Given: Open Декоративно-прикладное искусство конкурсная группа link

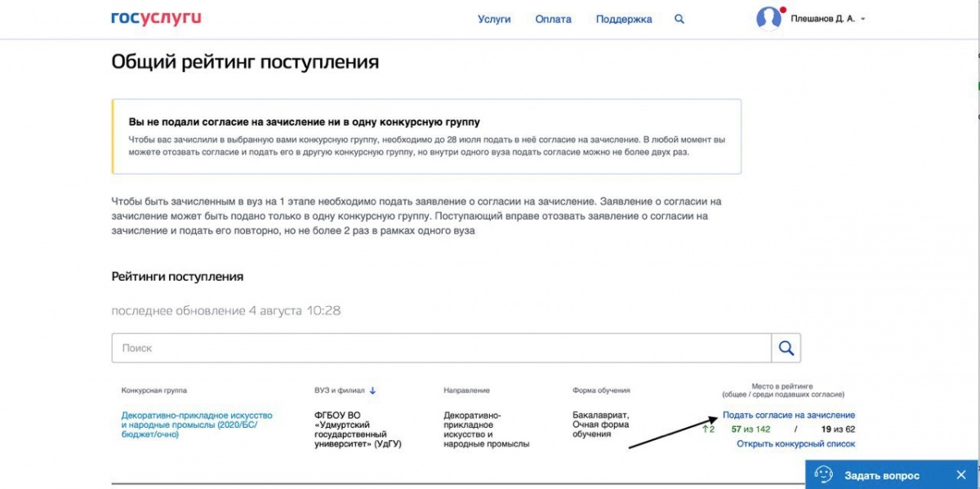Looking at the screenshot, I should tap(197, 425).
